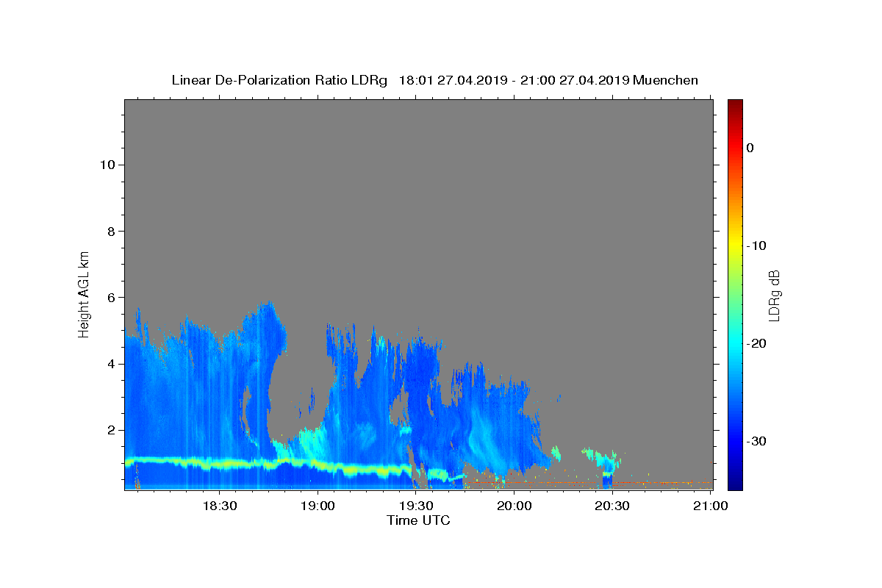Click the 19:00 time tick label

tap(318, 506)
